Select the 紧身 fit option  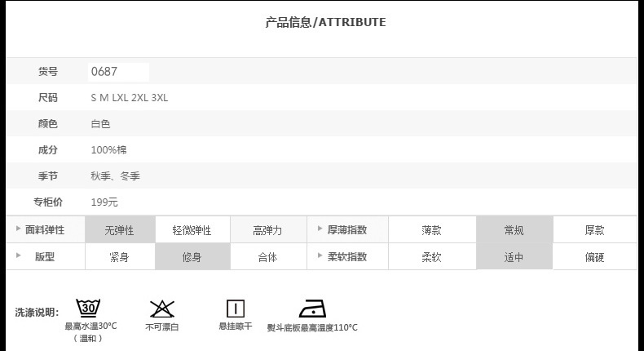click(x=120, y=257)
